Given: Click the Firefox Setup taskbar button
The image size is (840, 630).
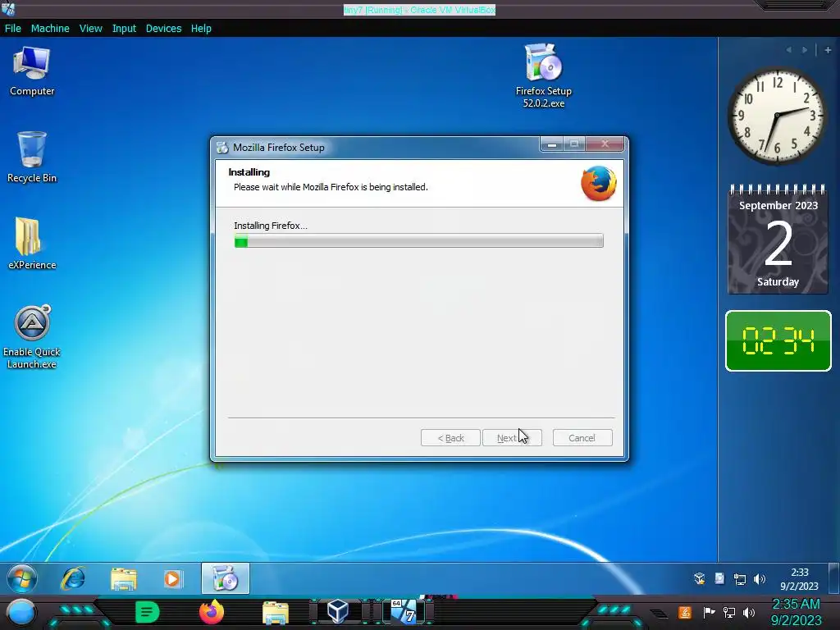Looking at the screenshot, I should pyautogui.click(x=226, y=578).
